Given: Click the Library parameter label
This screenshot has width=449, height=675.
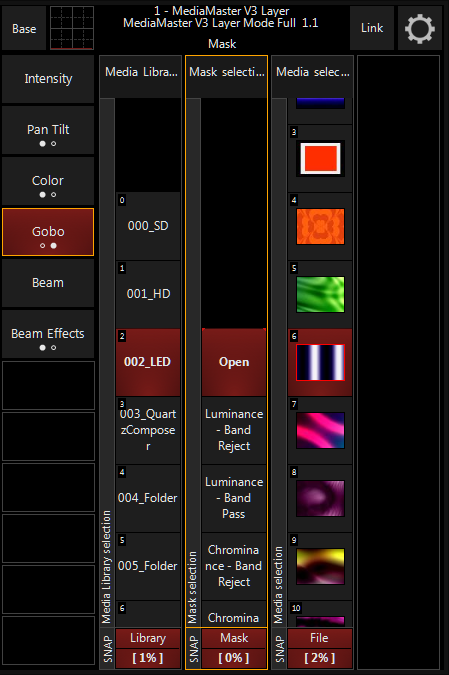Looking at the screenshot, I should coord(148,638).
